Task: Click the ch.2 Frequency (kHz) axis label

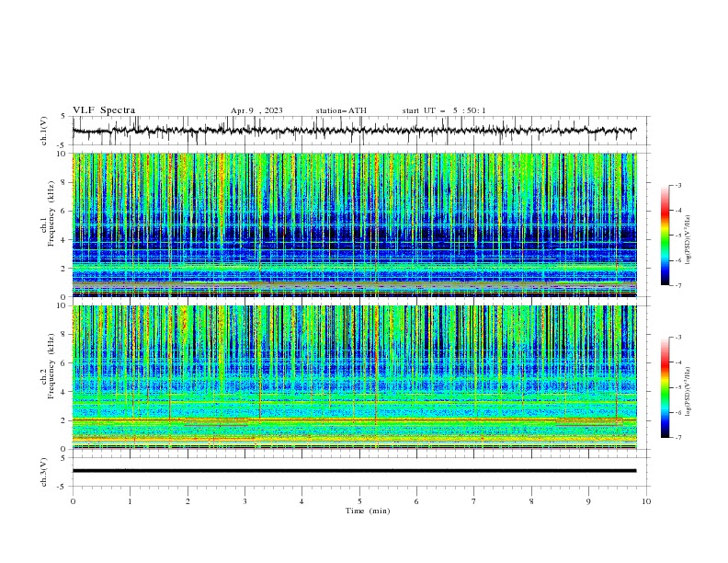Action: [x=48, y=366]
